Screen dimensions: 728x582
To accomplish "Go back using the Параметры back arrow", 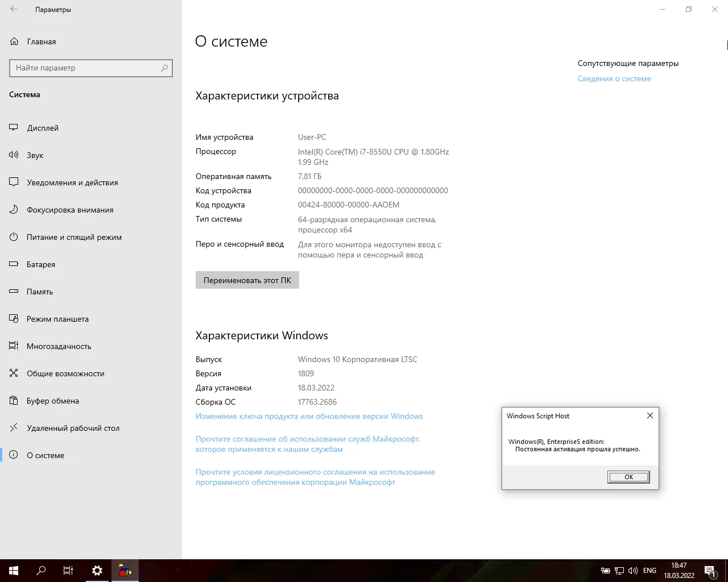I will tap(14, 9).
